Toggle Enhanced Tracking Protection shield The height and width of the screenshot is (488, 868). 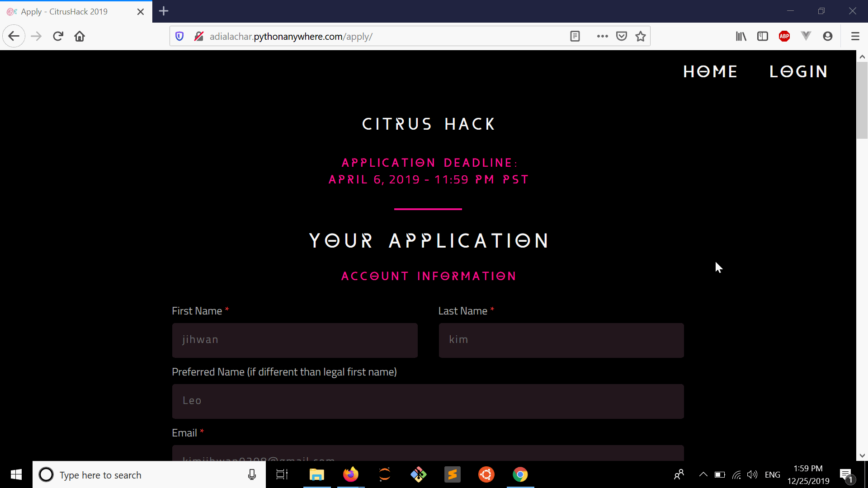179,36
